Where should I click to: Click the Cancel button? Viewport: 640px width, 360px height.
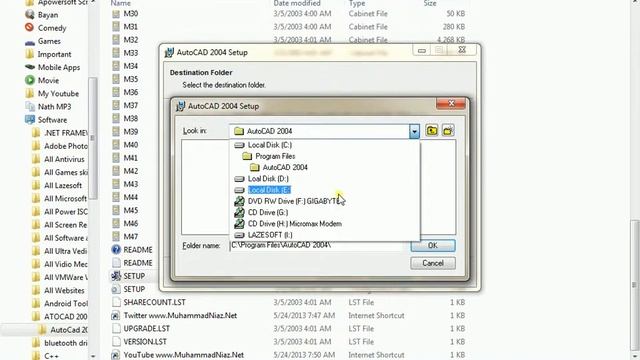pos(433,263)
